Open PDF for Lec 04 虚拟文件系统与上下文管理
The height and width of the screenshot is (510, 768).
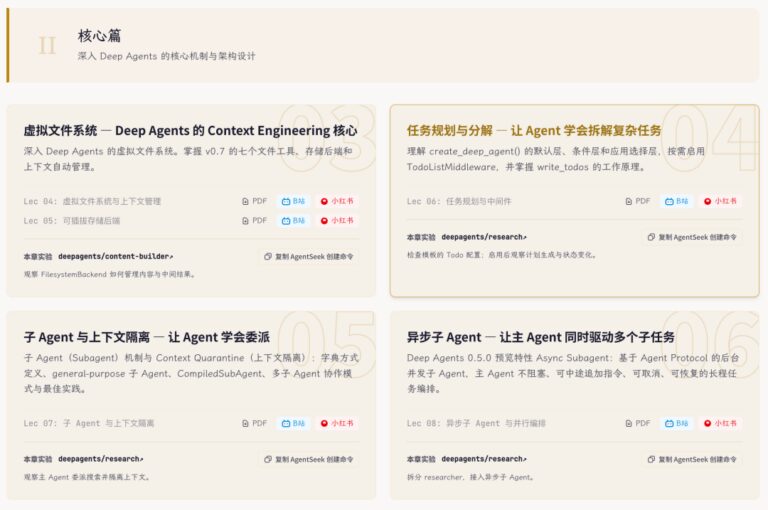tap(254, 201)
